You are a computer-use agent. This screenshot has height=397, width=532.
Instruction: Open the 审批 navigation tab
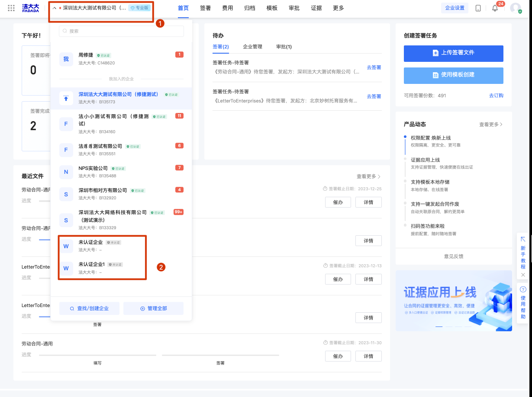[294, 8]
